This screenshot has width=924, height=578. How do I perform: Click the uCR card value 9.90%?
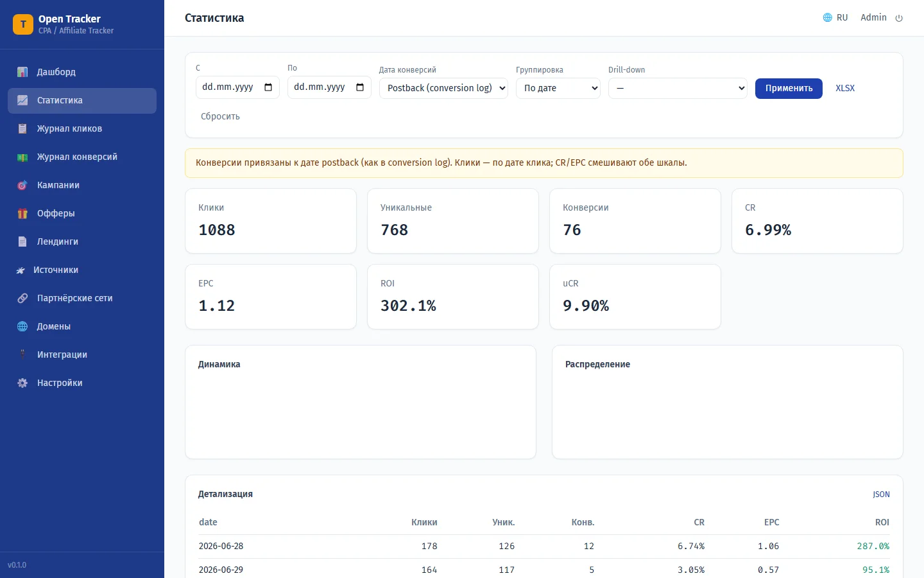[x=586, y=306]
